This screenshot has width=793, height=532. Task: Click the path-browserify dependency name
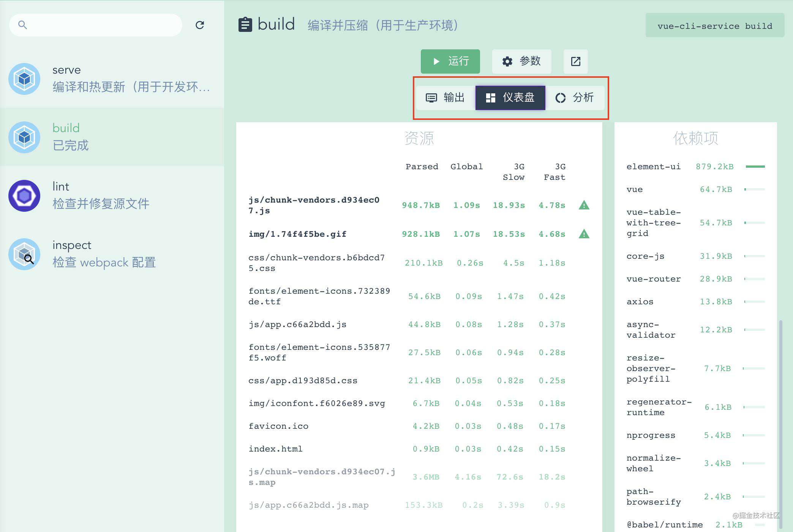[654, 497]
